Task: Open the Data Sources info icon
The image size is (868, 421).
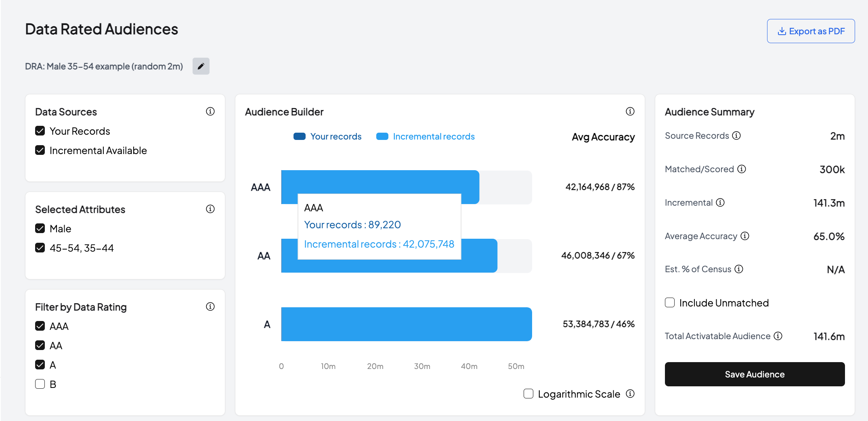Action: [x=210, y=111]
